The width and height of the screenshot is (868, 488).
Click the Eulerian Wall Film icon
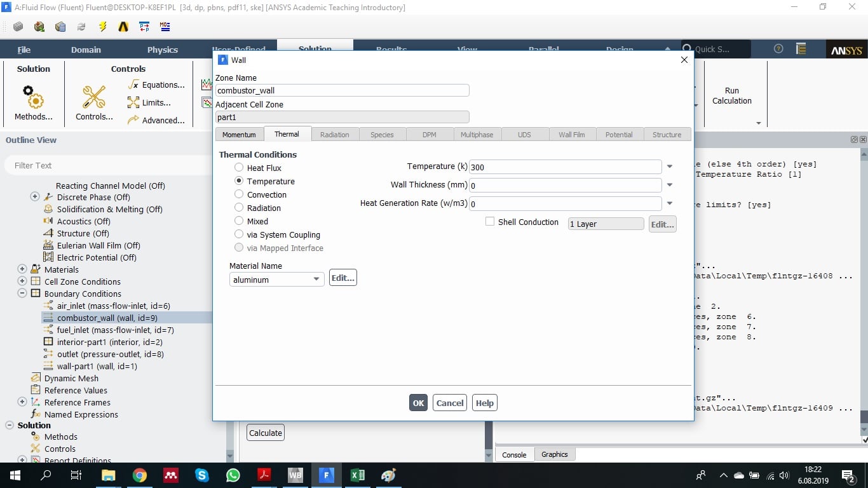48,245
